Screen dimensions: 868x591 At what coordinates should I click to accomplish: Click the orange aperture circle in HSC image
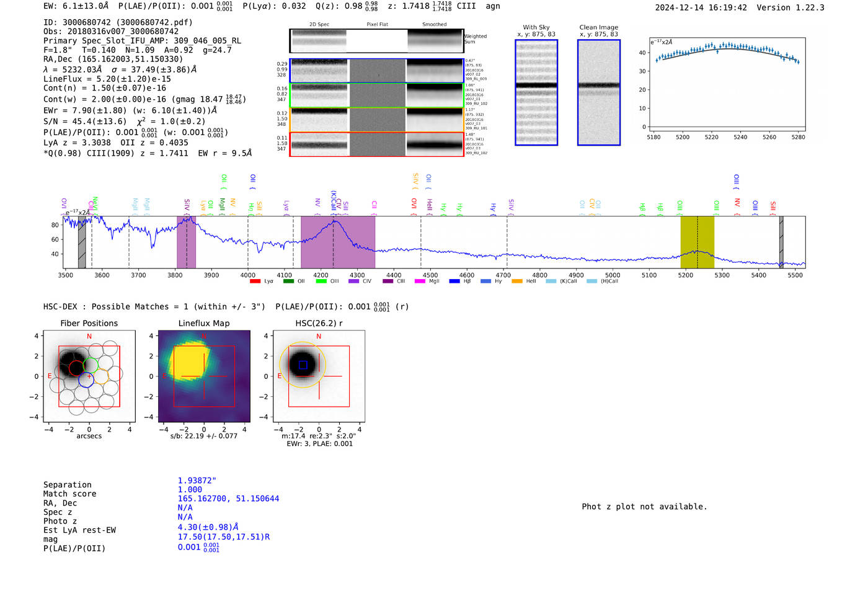pos(303,365)
